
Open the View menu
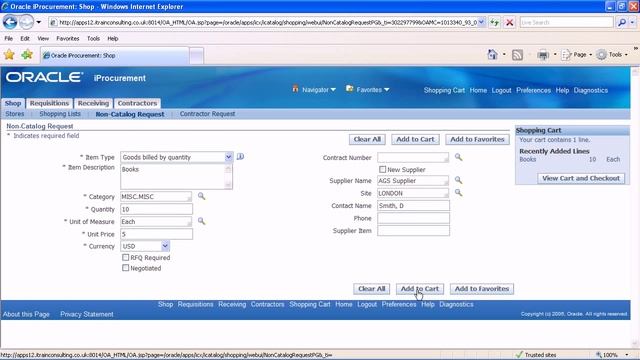(x=43, y=38)
